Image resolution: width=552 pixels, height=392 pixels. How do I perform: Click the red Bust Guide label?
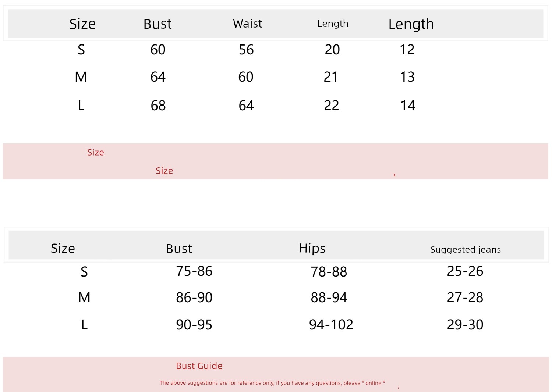coord(199,366)
